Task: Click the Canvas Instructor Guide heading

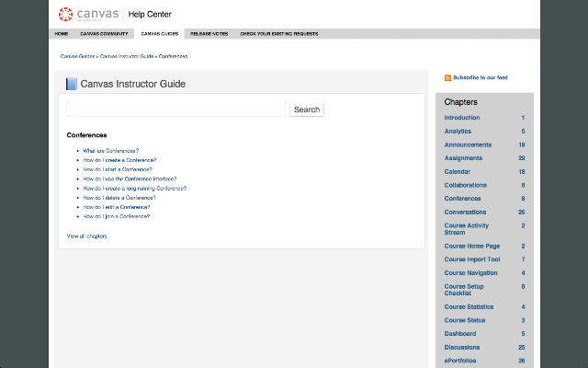Action: pos(133,84)
